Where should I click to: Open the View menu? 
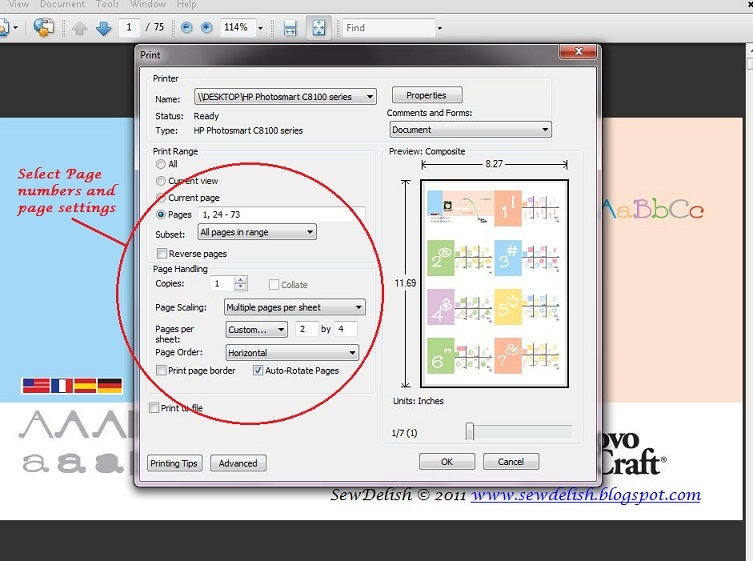click(18, 4)
